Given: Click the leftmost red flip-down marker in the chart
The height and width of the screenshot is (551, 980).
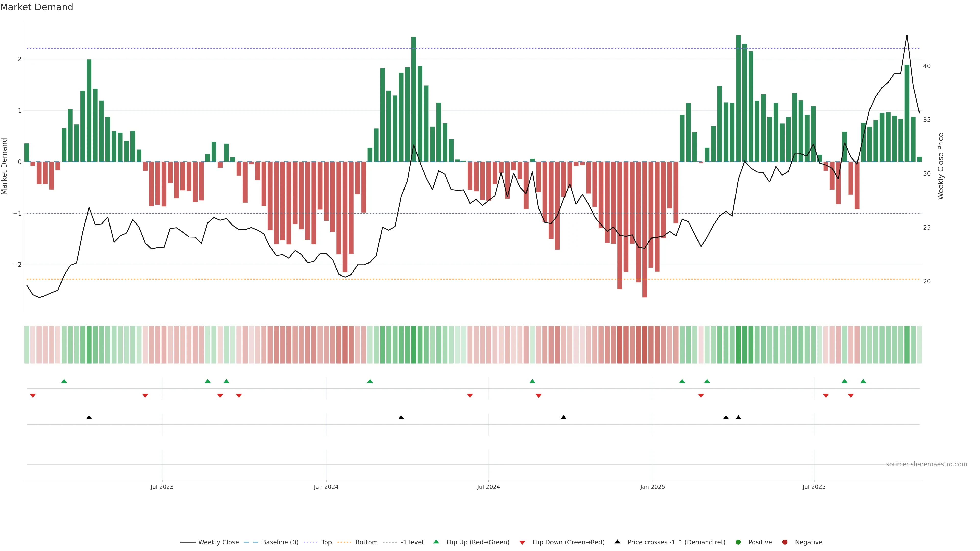Looking at the screenshot, I should tap(33, 396).
